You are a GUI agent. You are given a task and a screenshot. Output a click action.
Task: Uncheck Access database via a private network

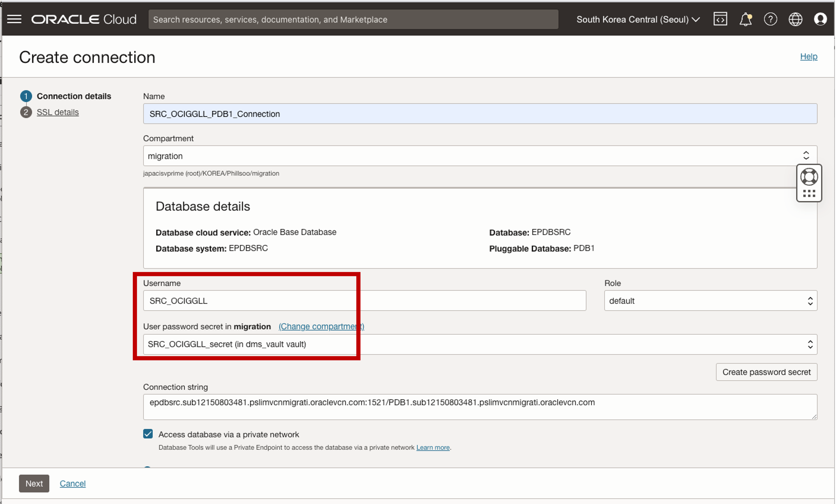(148, 434)
